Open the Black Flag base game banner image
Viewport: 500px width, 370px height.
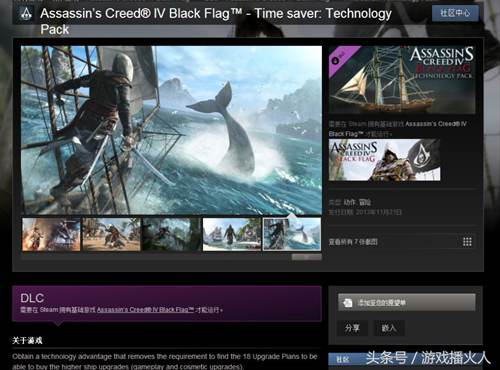tap(384, 160)
